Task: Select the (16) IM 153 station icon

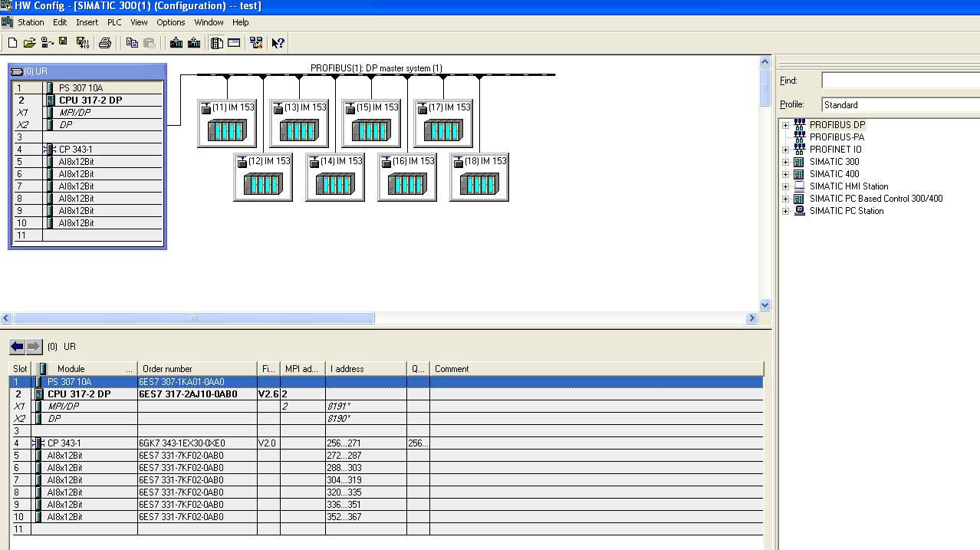Action: click(x=407, y=177)
